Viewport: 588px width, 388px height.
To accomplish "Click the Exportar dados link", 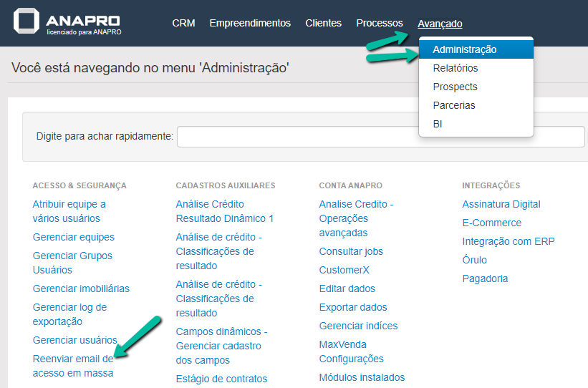I will (x=353, y=307).
